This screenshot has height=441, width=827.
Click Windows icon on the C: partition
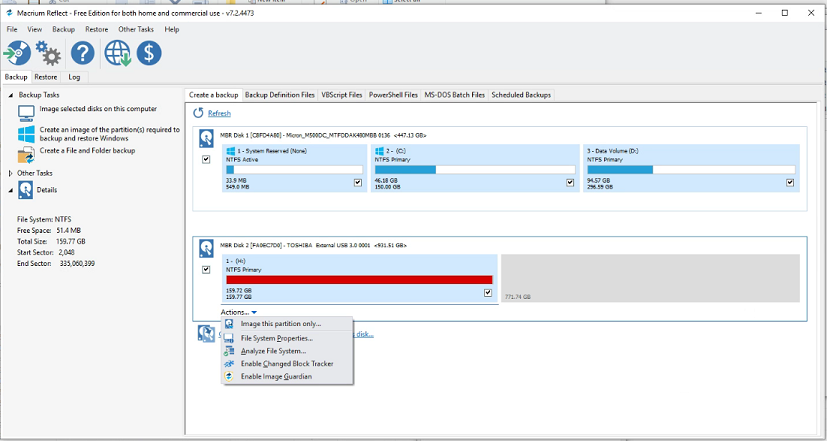(379, 151)
